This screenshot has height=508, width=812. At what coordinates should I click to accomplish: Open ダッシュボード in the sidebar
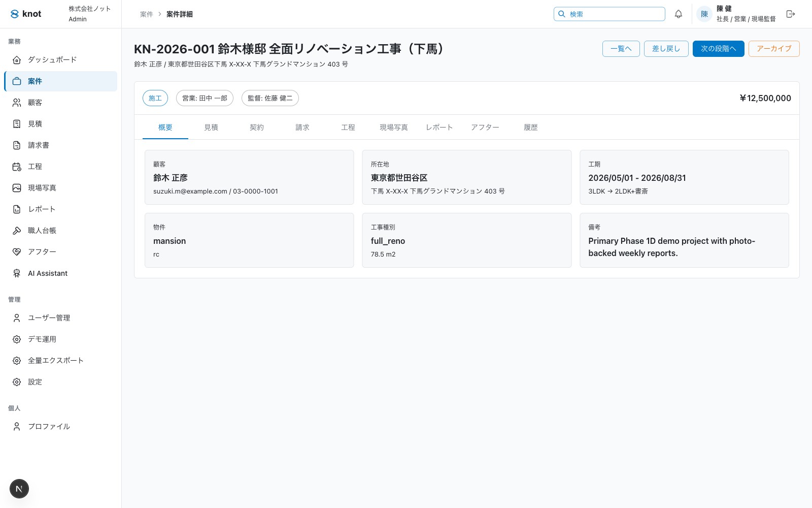61,60
